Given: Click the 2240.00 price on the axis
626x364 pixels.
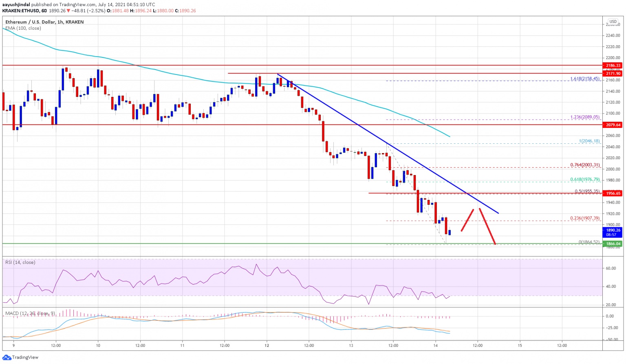Looking at the screenshot, I should [613, 35].
